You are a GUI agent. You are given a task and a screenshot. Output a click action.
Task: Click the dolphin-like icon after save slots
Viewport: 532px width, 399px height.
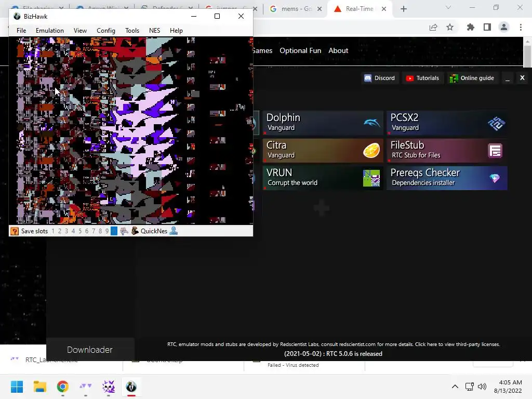(x=124, y=231)
